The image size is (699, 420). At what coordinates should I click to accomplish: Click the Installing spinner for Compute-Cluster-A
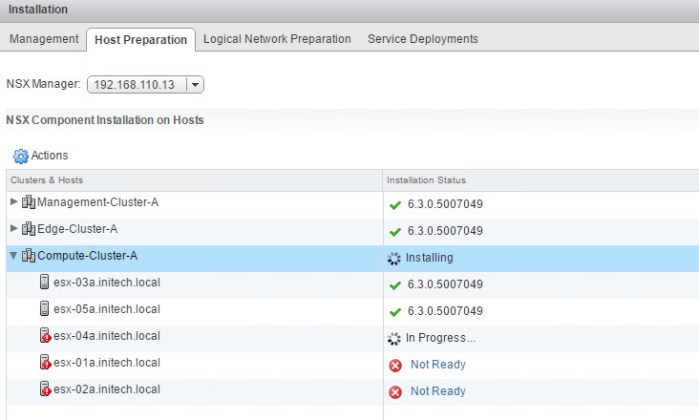point(394,258)
